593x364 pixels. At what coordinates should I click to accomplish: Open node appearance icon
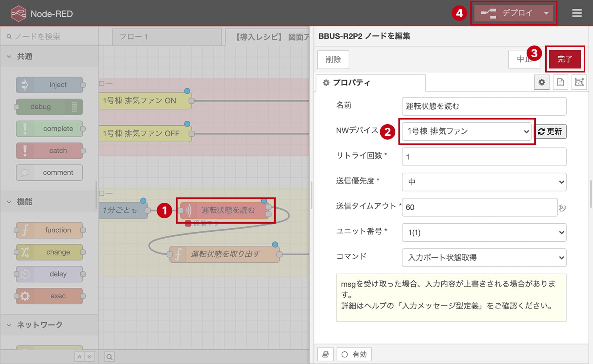579,82
